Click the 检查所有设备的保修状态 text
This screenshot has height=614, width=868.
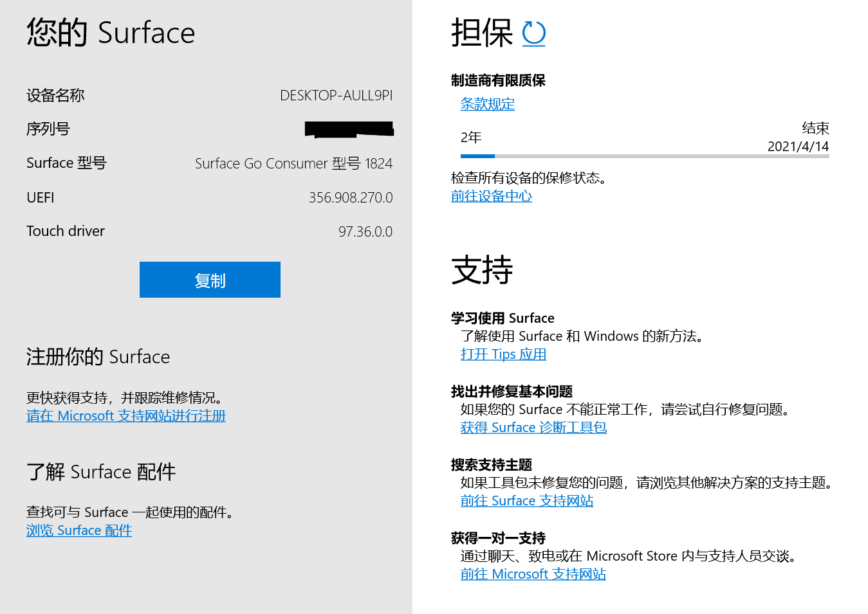coord(529,178)
